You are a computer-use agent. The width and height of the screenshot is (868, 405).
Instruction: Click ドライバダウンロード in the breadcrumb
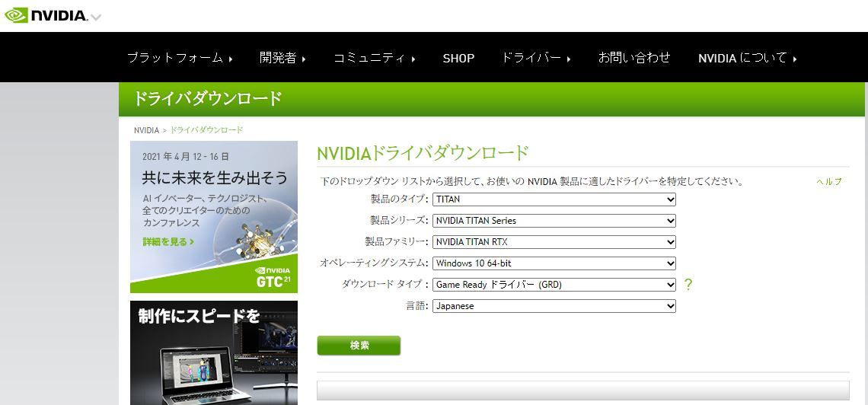206,130
